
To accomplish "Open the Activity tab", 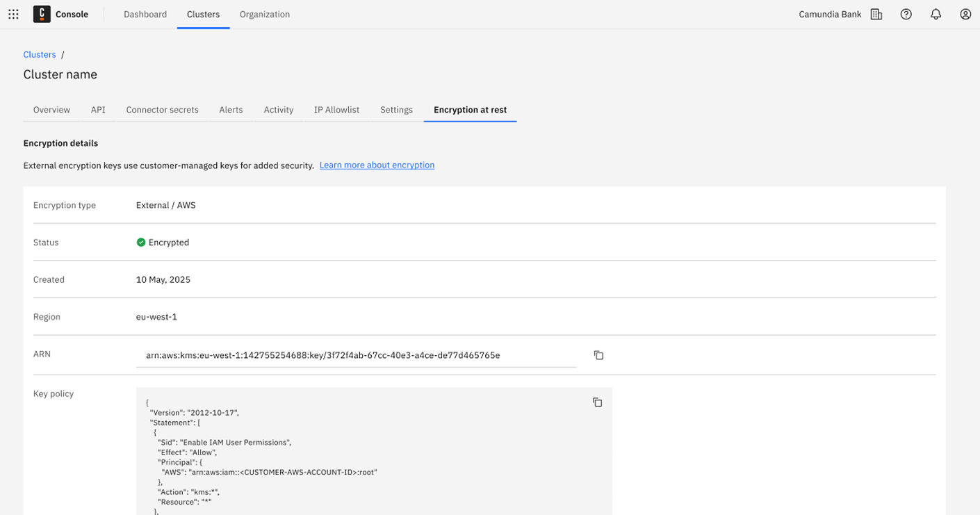I will point(278,110).
